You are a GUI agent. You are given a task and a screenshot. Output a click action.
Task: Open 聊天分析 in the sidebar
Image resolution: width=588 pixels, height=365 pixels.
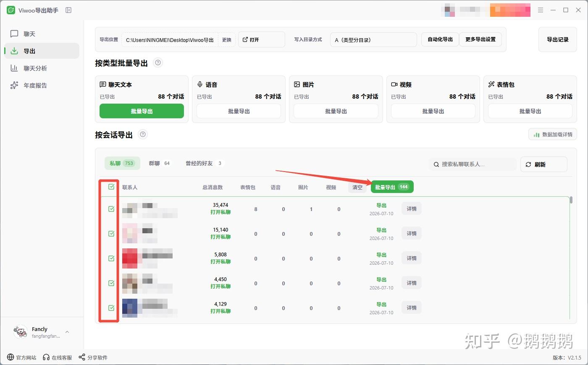[x=42, y=68]
